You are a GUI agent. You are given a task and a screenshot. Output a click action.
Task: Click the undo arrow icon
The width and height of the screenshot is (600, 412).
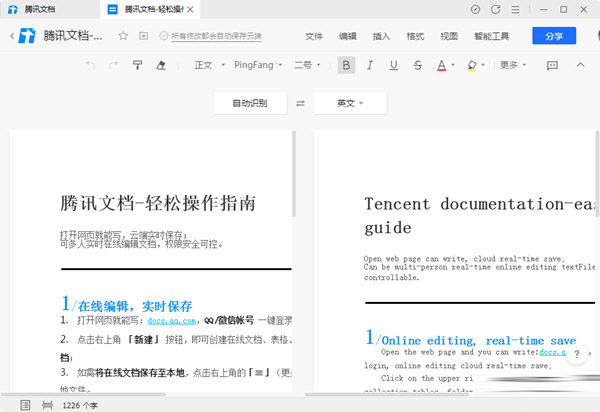tap(90, 65)
